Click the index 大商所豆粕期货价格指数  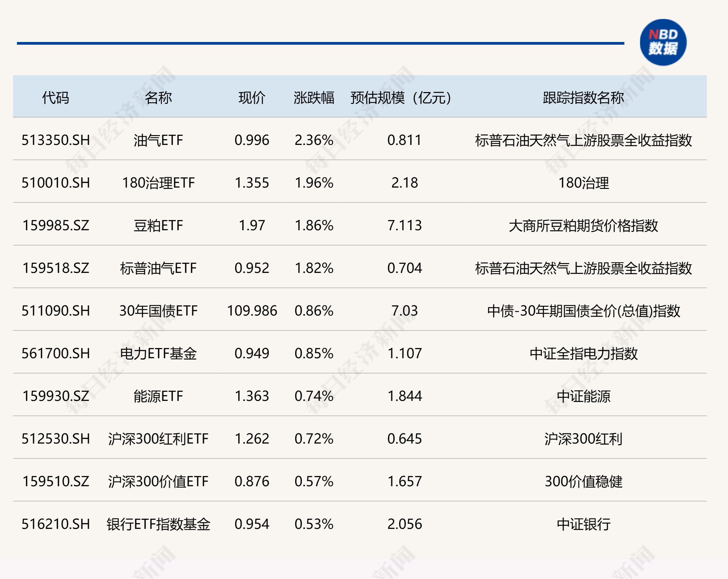pos(583,226)
